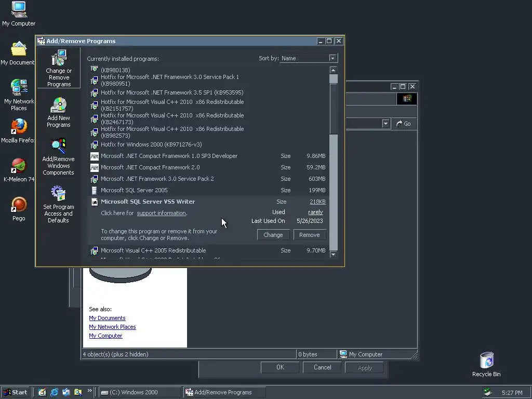Open the Start menu
This screenshot has width=532, height=399.
point(16,392)
